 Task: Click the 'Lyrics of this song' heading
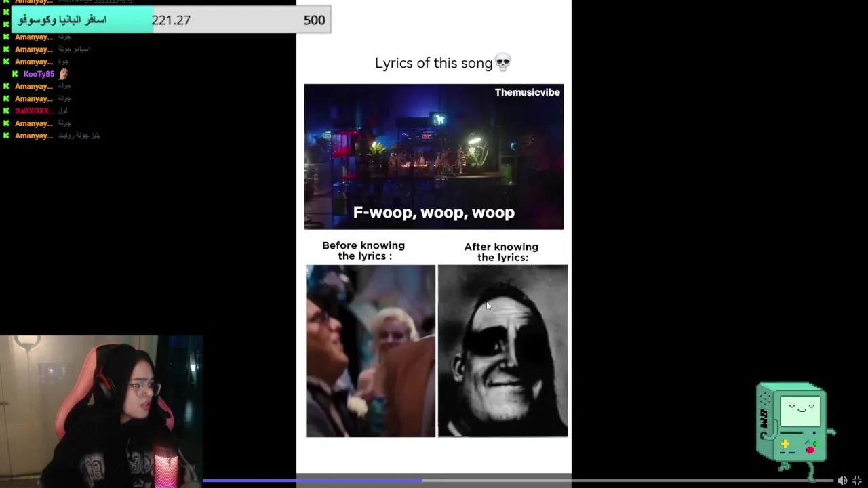pos(433,63)
